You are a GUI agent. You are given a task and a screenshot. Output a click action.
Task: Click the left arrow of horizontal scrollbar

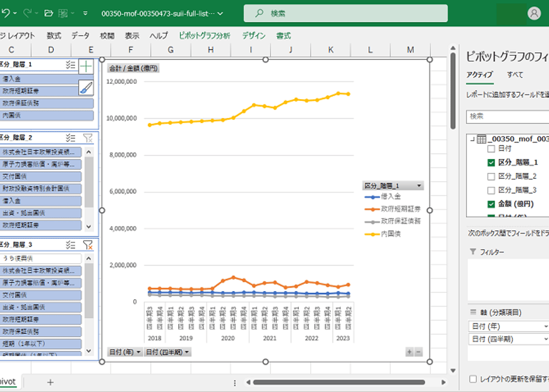(248, 382)
